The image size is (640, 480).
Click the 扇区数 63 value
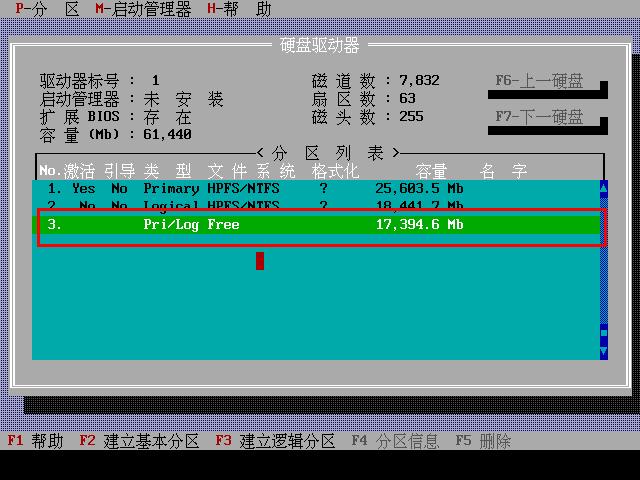click(407, 98)
